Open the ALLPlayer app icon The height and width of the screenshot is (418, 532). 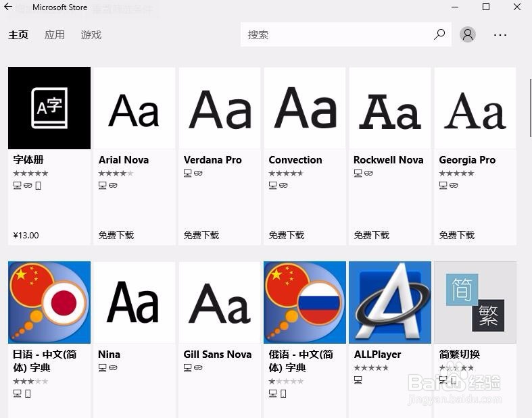point(390,303)
